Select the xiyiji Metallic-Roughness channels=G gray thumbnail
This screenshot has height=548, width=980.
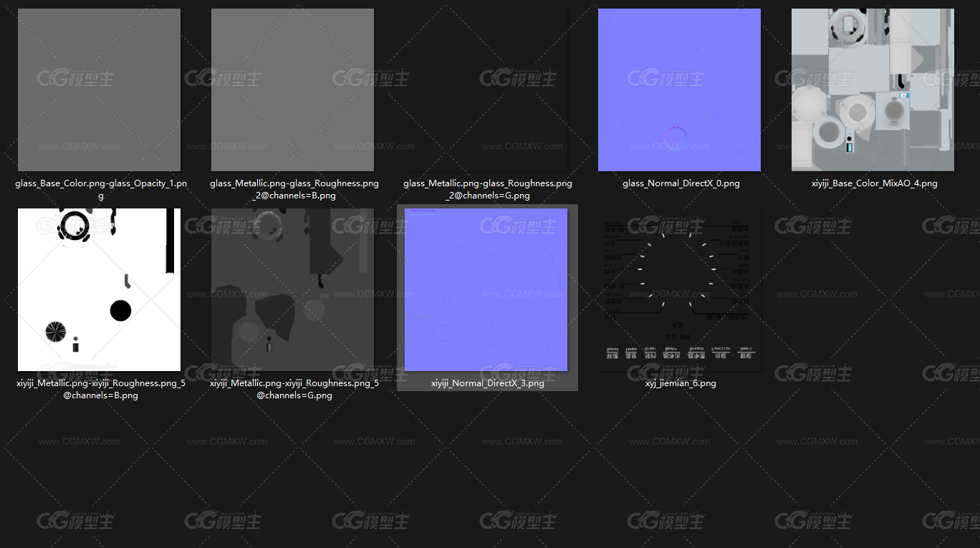click(292, 289)
